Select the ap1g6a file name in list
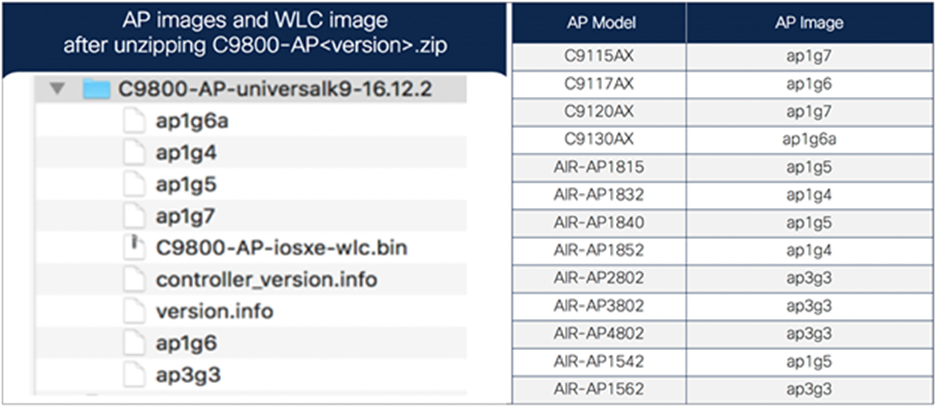Viewport: 936px width, 407px height. click(192, 122)
